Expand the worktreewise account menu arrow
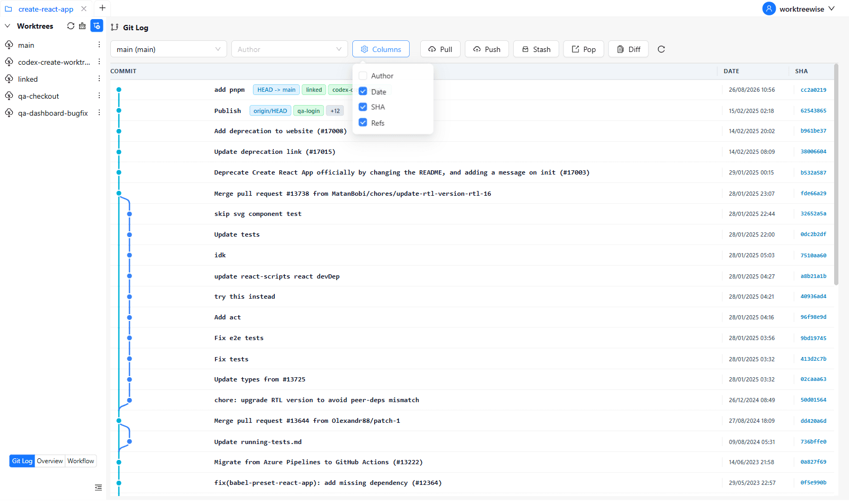This screenshot has height=504, width=849. coord(831,8)
